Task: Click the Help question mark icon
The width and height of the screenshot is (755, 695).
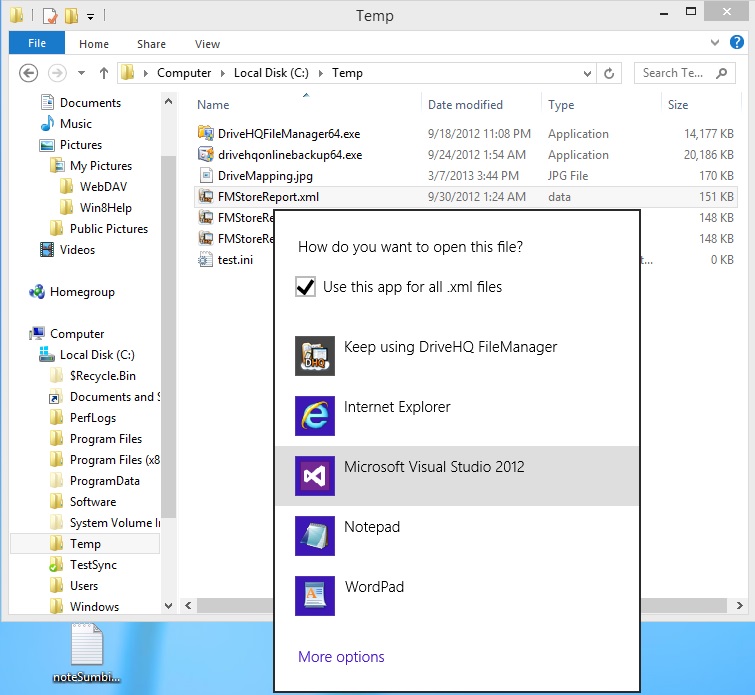Action: pyautogui.click(x=735, y=44)
